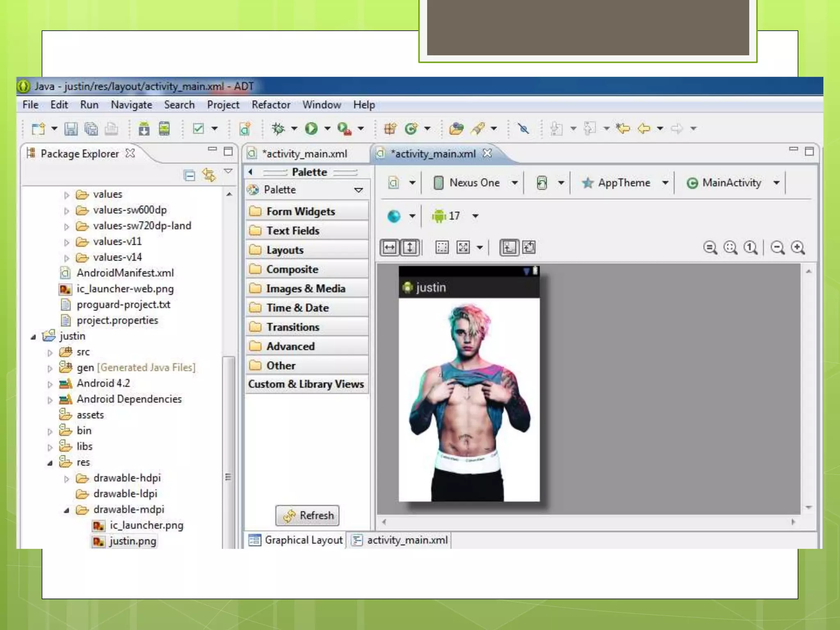Open Package Explorer view menu triangle
The width and height of the screenshot is (840, 630).
(x=228, y=171)
